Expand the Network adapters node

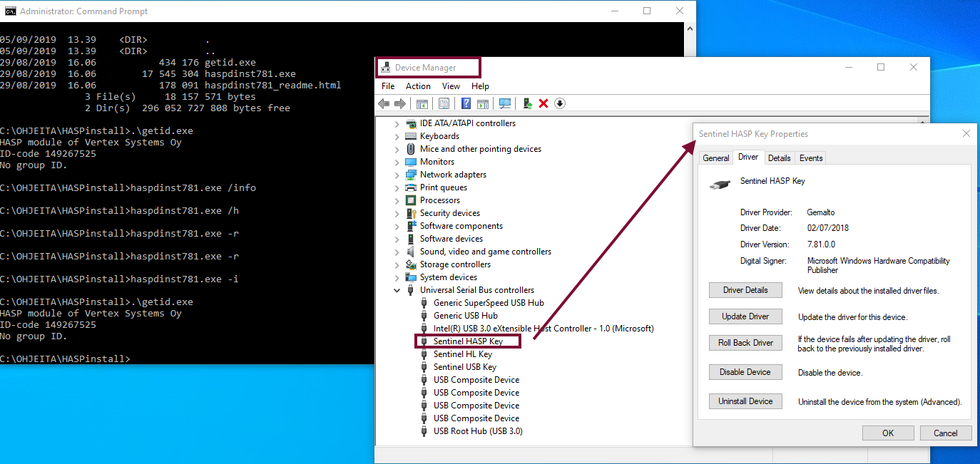(x=397, y=175)
